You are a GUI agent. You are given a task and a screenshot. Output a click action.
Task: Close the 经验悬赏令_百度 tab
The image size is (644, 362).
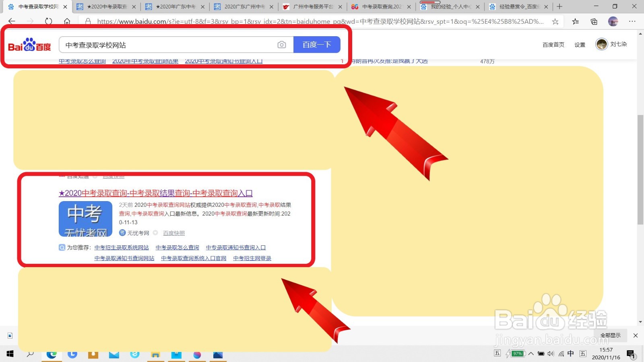546,7
